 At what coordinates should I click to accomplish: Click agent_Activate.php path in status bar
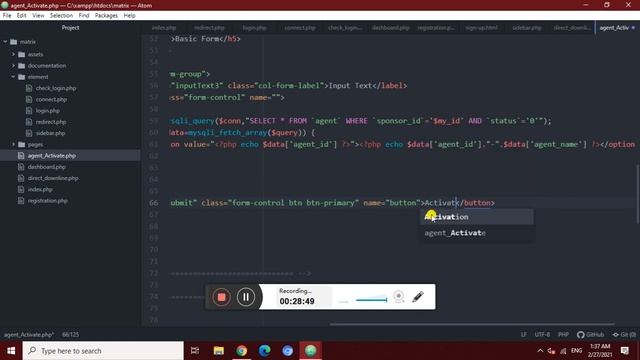pyautogui.click(x=29, y=334)
